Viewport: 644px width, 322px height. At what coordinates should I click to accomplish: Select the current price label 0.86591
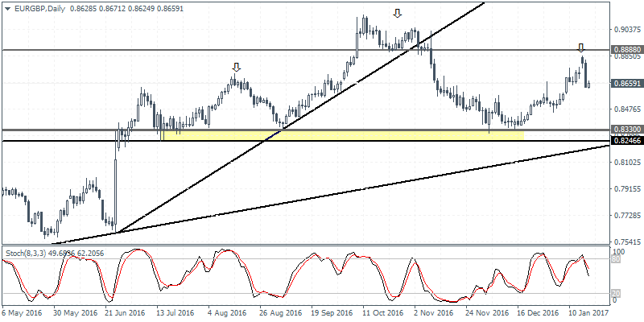(x=625, y=83)
